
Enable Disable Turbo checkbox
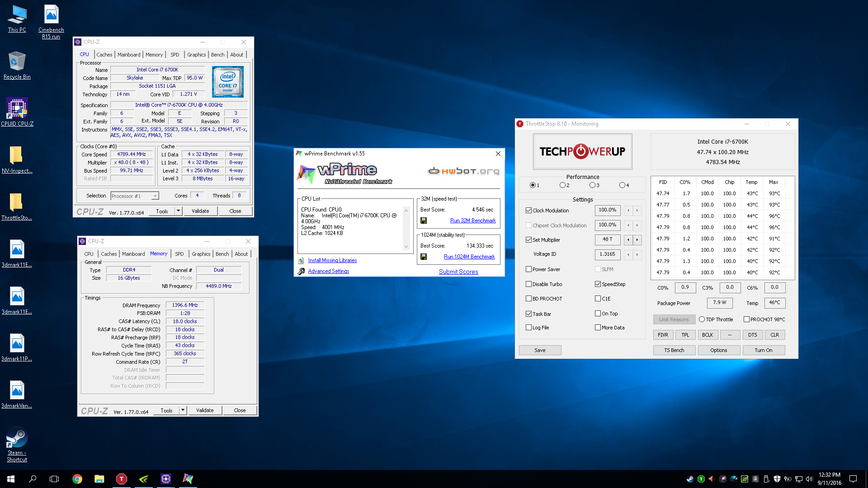point(528,284)
